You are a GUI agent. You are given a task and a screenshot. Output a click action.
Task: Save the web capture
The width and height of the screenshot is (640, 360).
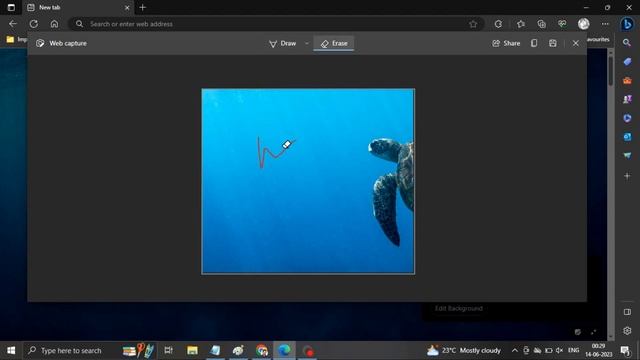click(x=553, y=43)
